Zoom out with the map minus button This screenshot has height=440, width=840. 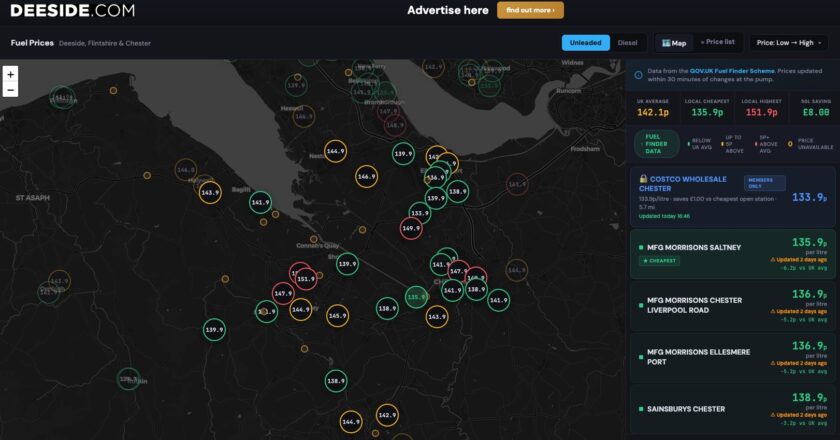coord(10,90)
